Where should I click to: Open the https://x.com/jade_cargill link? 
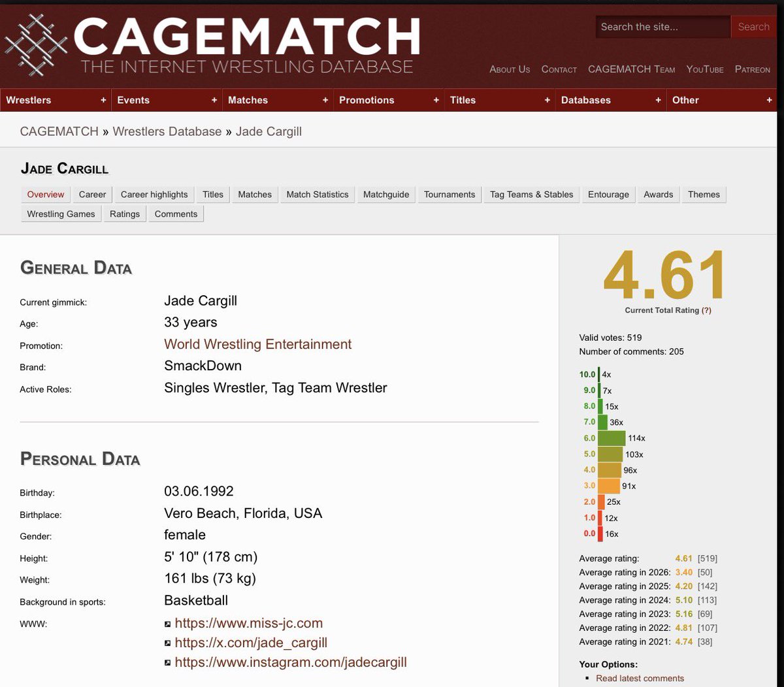(x=251, y=643)
